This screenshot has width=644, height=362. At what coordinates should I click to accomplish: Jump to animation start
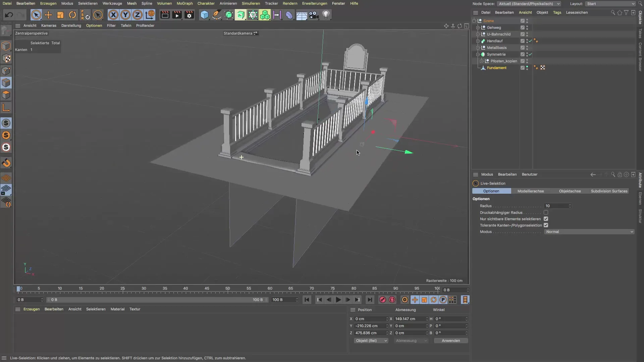[307, 300]
